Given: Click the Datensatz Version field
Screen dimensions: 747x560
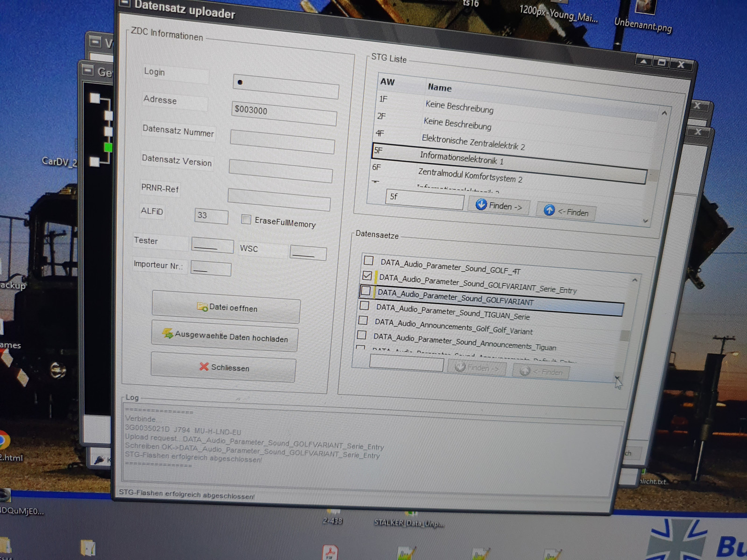Looking at the screenshot, I should [x=281, y=170].
